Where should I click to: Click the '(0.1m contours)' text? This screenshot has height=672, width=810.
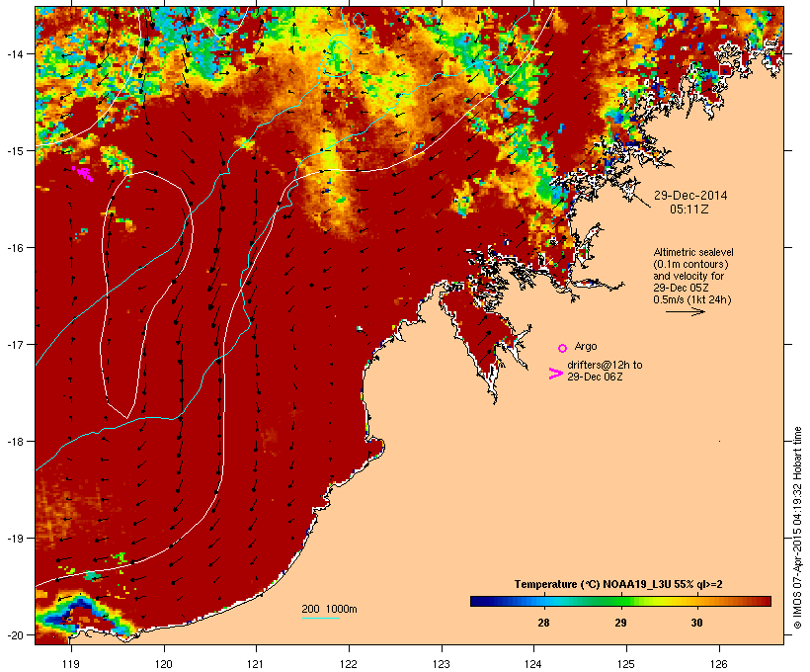(691, 264)
